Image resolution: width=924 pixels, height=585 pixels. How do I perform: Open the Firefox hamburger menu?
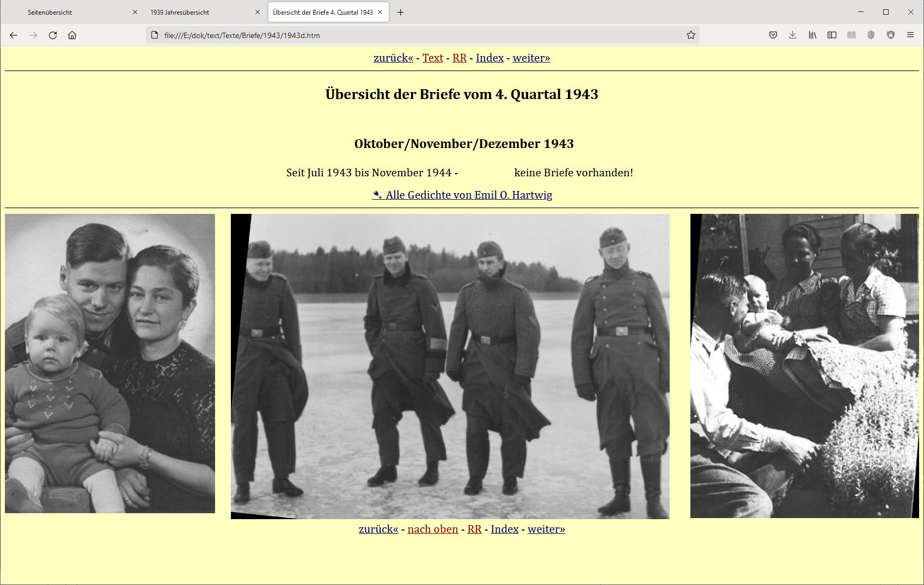pyautogui.click(x=910, y=35)
